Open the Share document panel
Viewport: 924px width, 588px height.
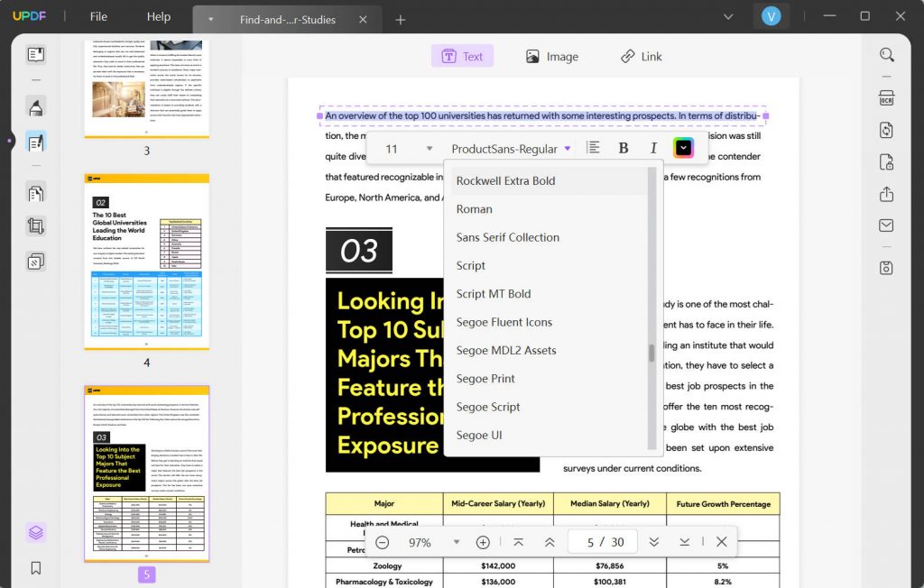(886, 194)
